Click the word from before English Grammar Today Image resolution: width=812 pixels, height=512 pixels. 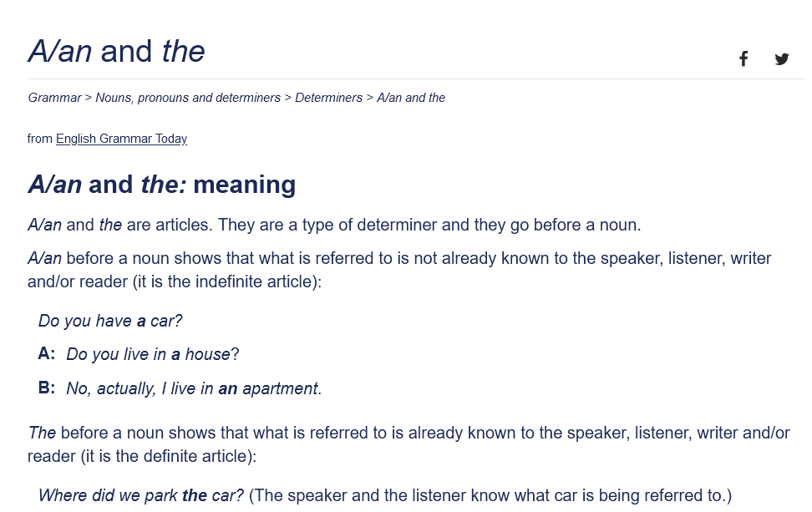[40, 139]
